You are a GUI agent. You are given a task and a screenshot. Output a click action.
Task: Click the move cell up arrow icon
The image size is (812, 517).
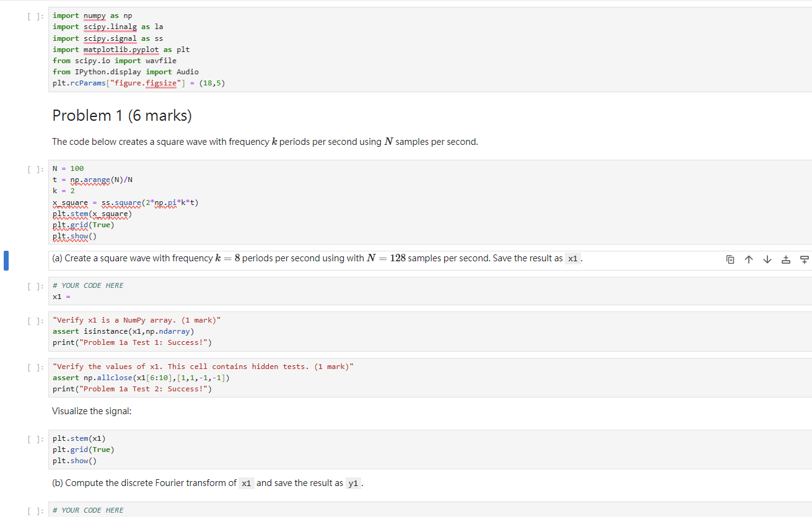point(749,259)
